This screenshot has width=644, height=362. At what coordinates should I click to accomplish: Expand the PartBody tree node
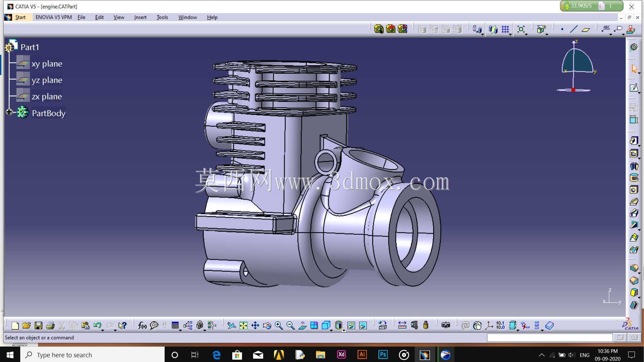pyautogui.click(x=9, y=112)
